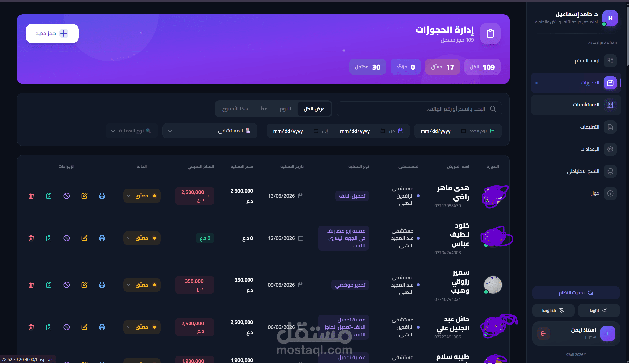Viewport: 629px width, 364px height.
Task: Click the تحديث النظام button
Action: 576,292
